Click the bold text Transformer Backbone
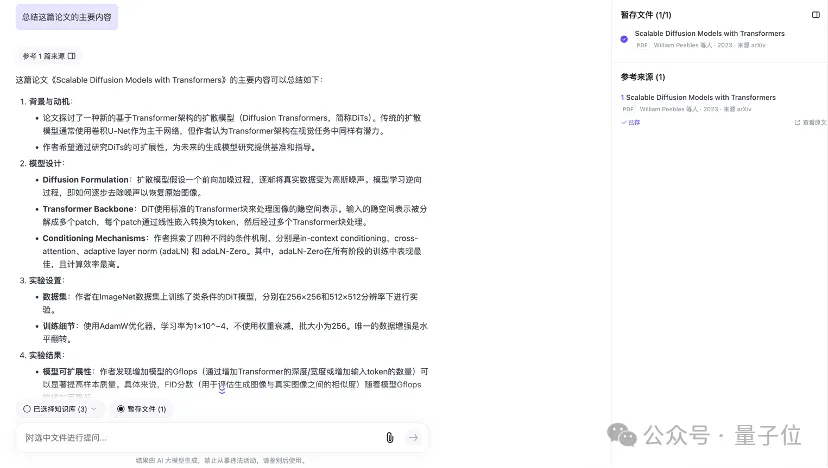 [x=88, y=209]
